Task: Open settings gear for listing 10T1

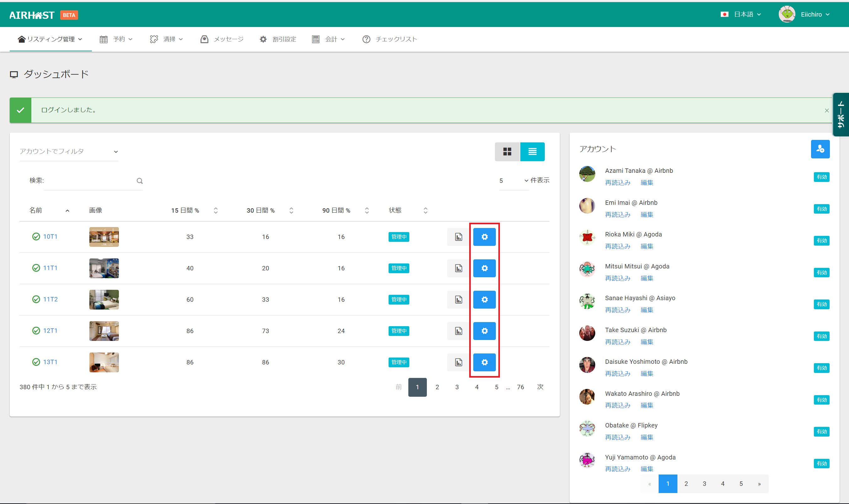Action: (x=484, y=237)
